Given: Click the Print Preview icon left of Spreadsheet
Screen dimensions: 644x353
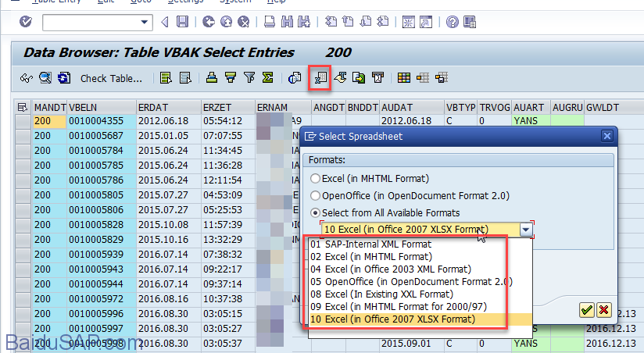Looking at the screenshot, I should 295,77.
